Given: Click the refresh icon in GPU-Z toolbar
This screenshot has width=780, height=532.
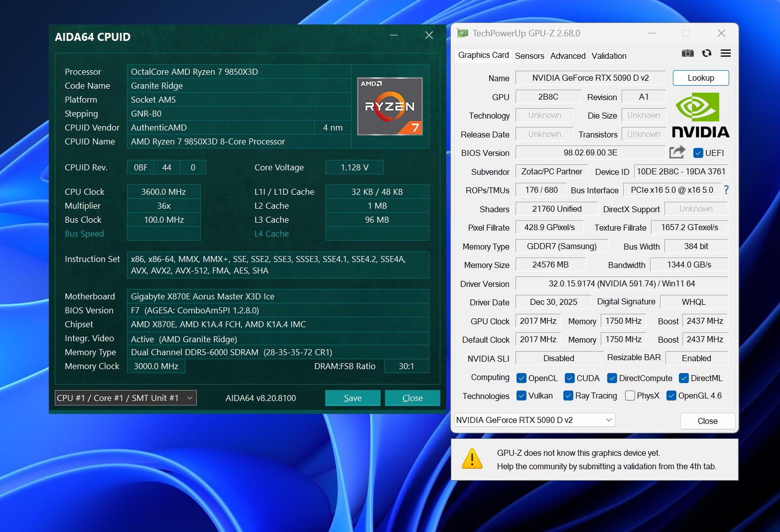Looking at the screenshot, I should [707, 53].
